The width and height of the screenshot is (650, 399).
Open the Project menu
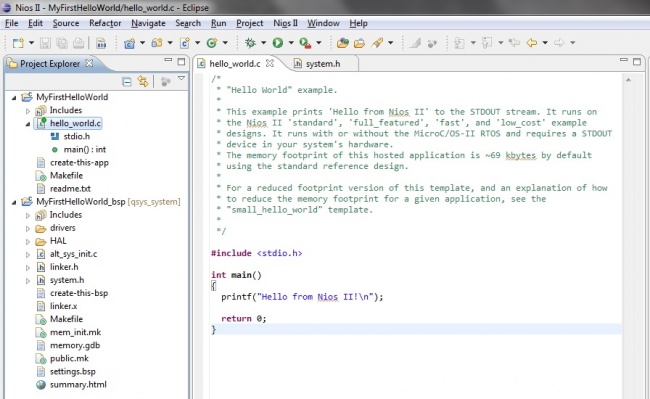pos(250,23)
